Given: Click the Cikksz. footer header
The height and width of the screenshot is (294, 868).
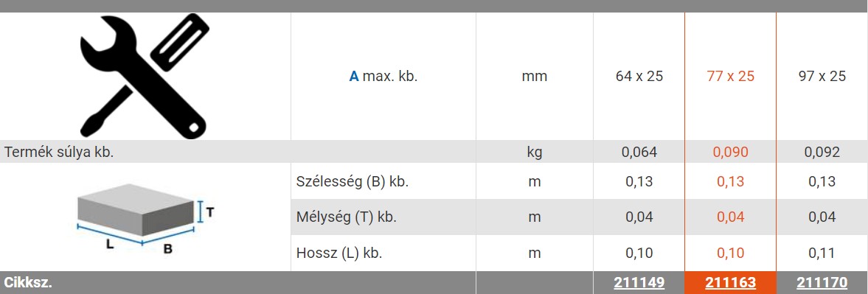Looking at the screenshot, I should [28, 283].
